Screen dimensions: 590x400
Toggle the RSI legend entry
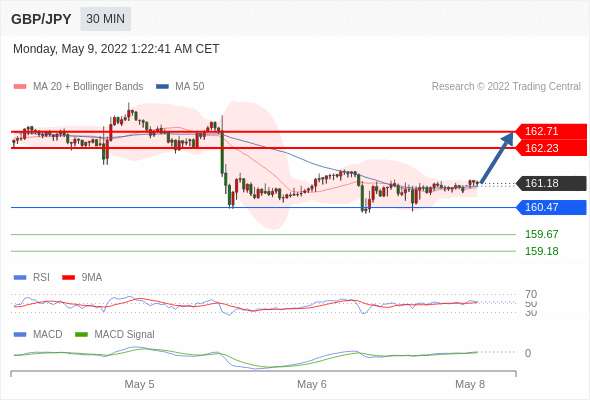[32, 277]
